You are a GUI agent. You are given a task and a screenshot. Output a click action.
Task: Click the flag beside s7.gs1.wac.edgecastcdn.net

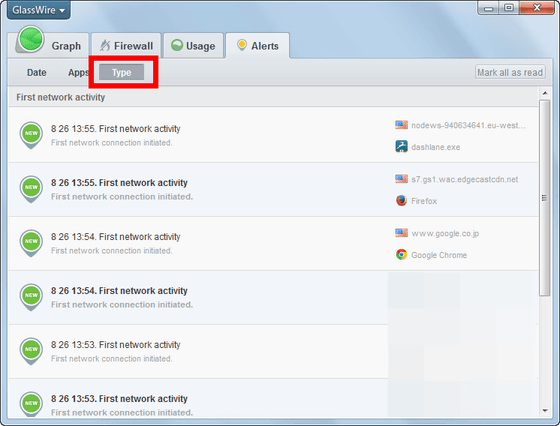(401, 179)
